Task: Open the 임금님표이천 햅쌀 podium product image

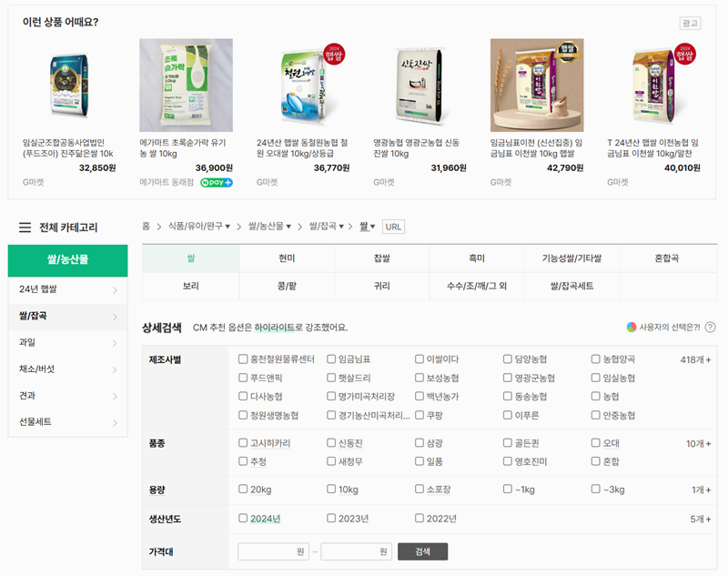Action: [x=537, y=85]
